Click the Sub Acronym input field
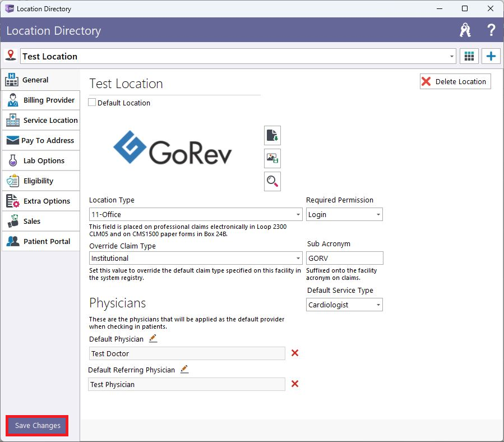 344,258
